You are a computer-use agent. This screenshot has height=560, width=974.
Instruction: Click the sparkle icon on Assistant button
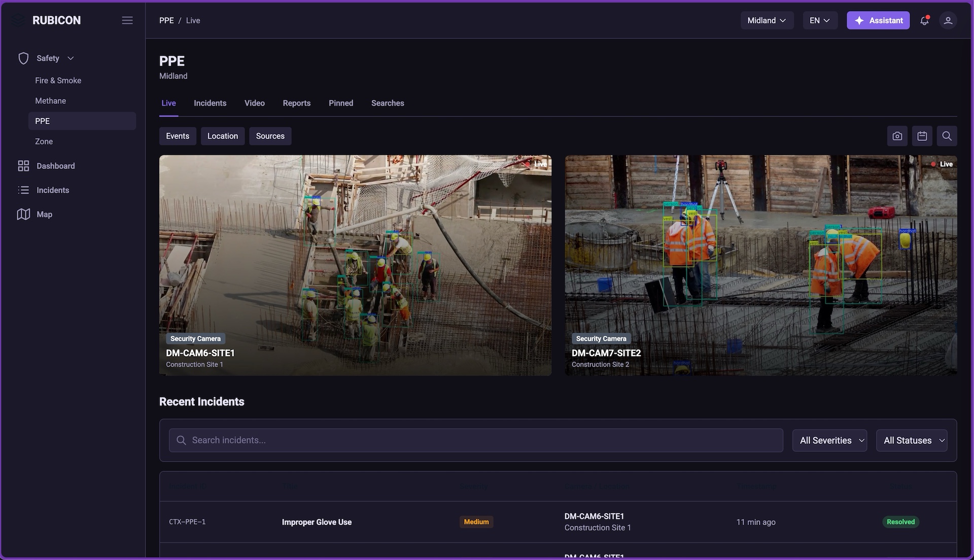tap(859, 20)
